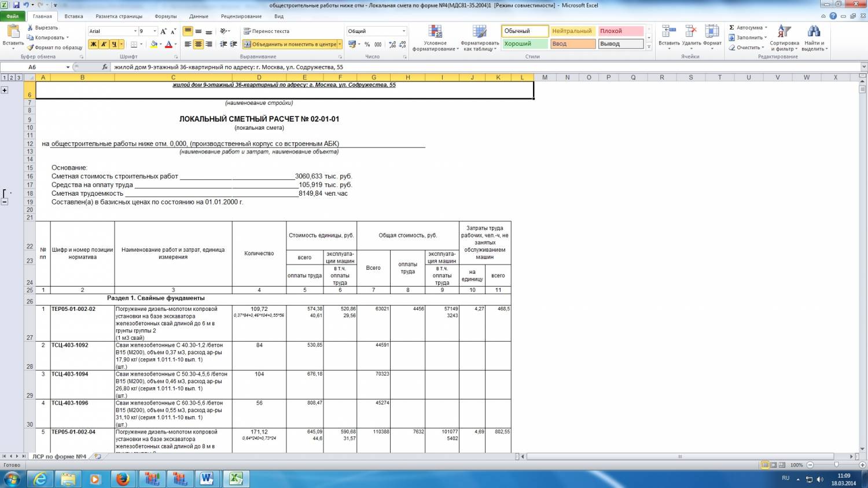
Task: Apply the Плохой cell style swatch
Action: (x=620, y=31)
